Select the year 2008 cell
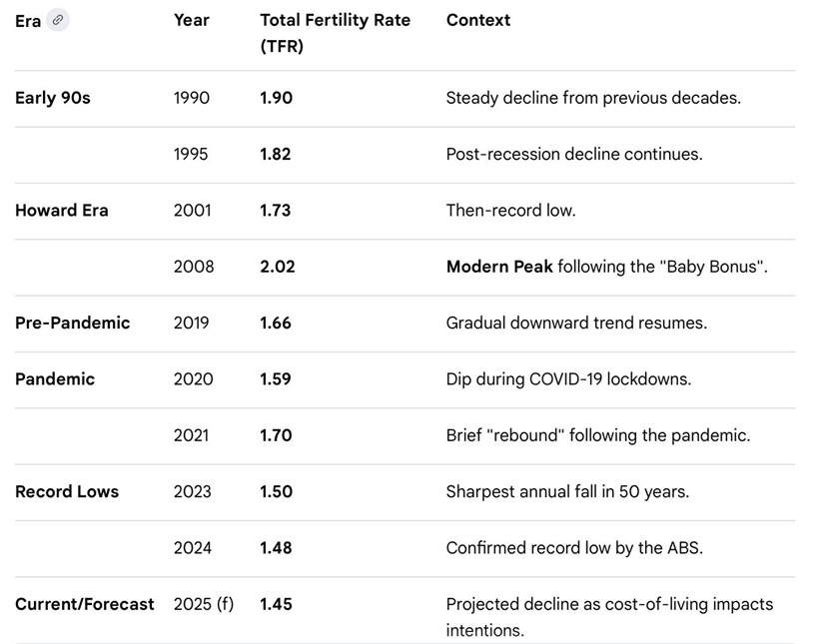 (193, 267)
